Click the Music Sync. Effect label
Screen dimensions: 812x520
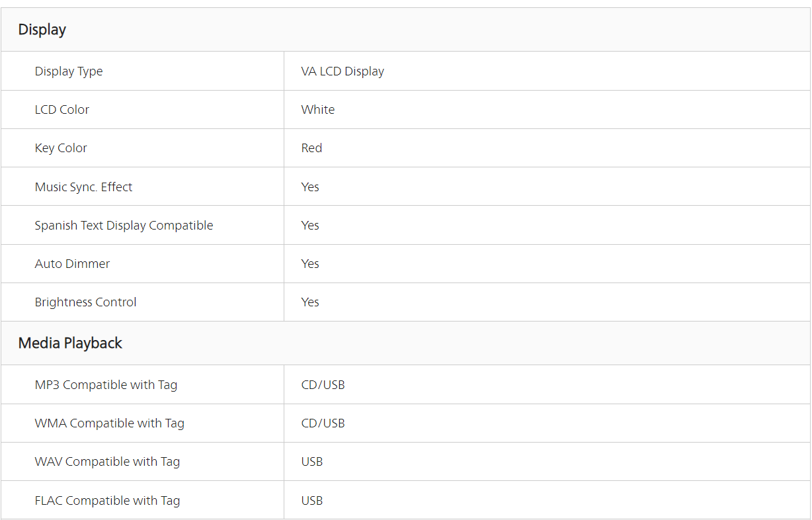pyautogui.click(x=83, y=187)
